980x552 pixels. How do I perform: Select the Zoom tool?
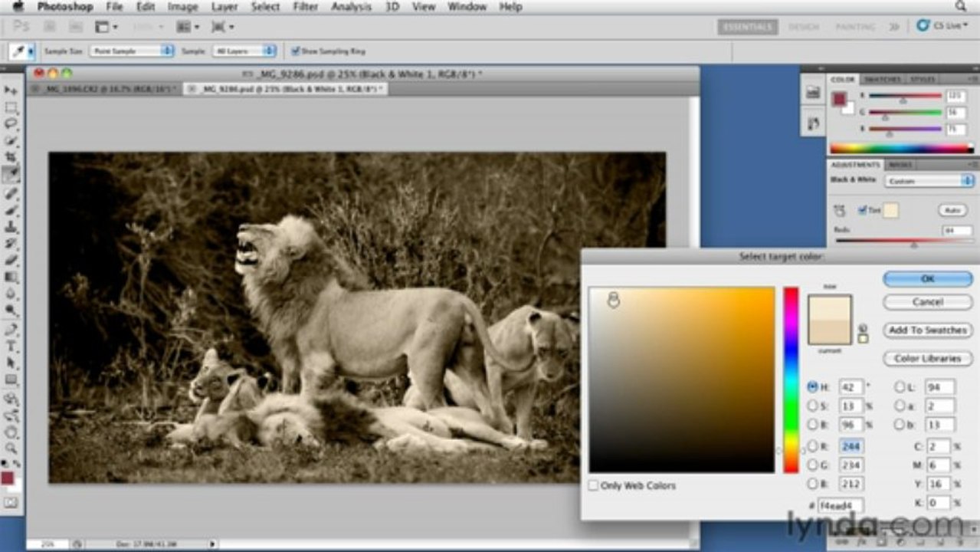click(11, 449)
